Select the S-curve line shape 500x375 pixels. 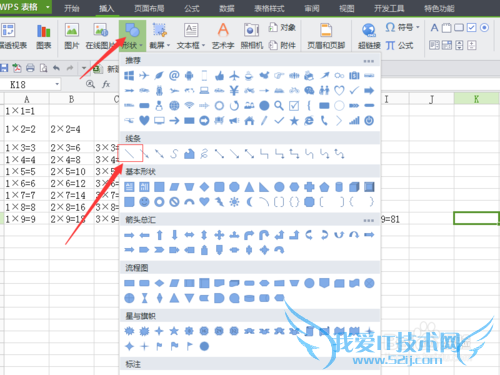174,153
